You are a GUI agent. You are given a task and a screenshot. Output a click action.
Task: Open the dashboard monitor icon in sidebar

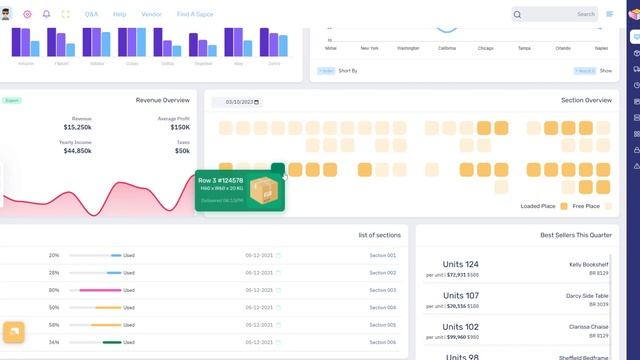tap(636, 37)
